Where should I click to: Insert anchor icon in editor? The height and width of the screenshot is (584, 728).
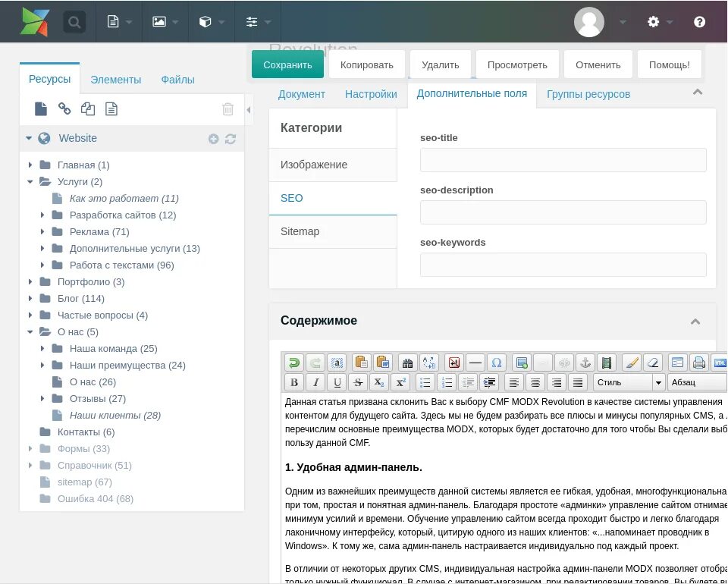[x=585, y=362]
